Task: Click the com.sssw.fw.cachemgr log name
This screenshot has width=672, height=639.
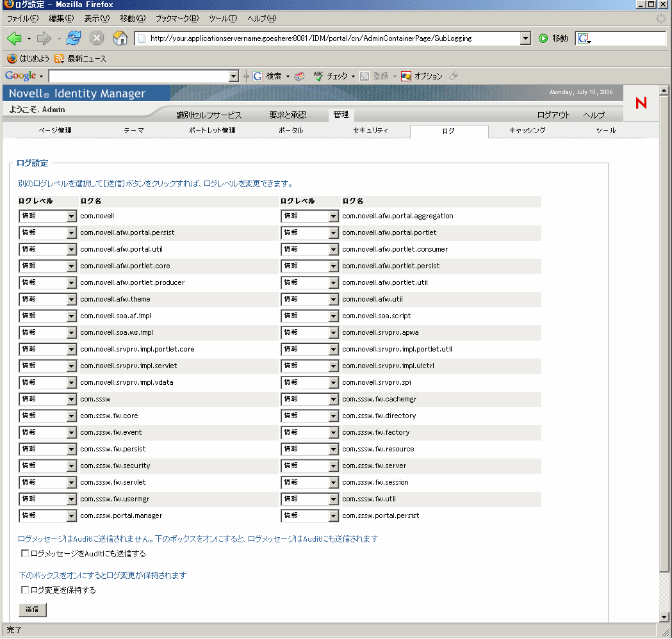Action: [379, 399]
